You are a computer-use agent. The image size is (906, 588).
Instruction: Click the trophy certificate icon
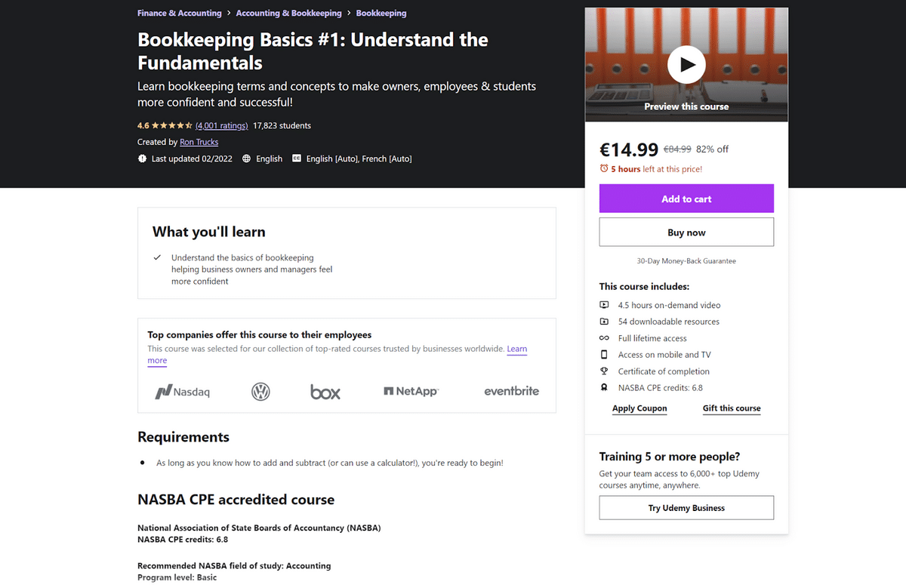(604, 371)
